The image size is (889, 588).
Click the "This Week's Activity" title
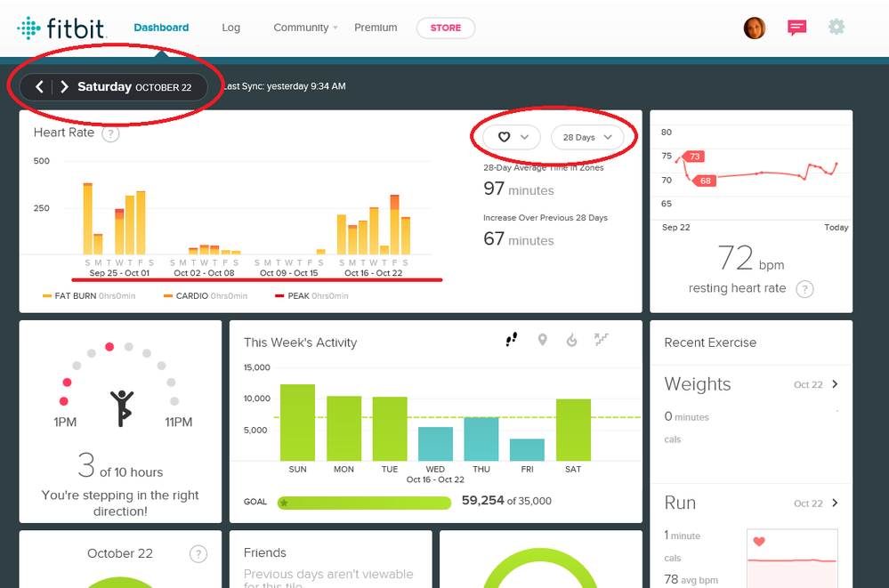(301, 342)
